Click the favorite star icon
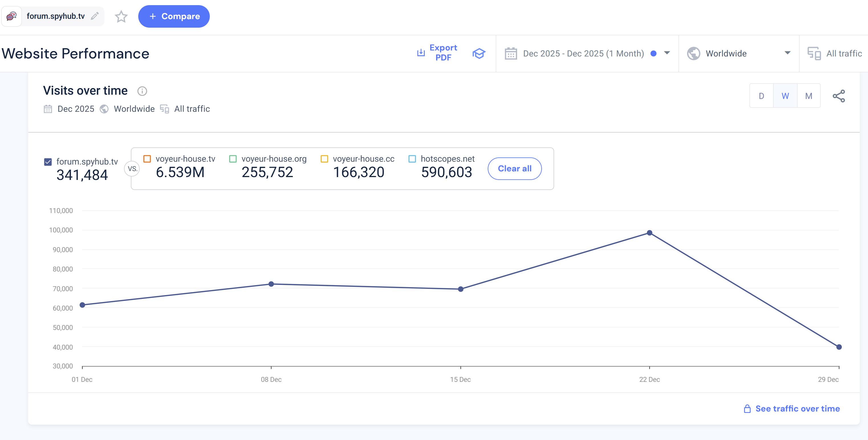Image resolution: width=868 pixels, height=440 pixels. coord(121,16)
